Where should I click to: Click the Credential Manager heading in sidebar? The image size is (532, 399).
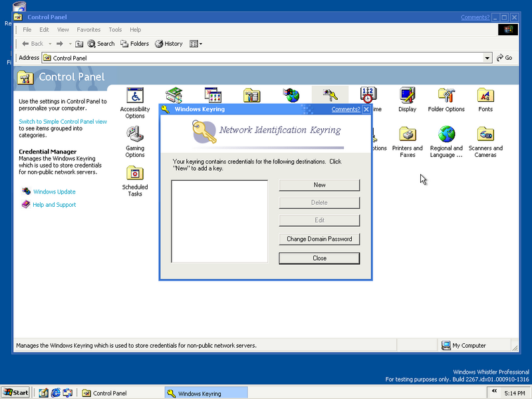47,152
